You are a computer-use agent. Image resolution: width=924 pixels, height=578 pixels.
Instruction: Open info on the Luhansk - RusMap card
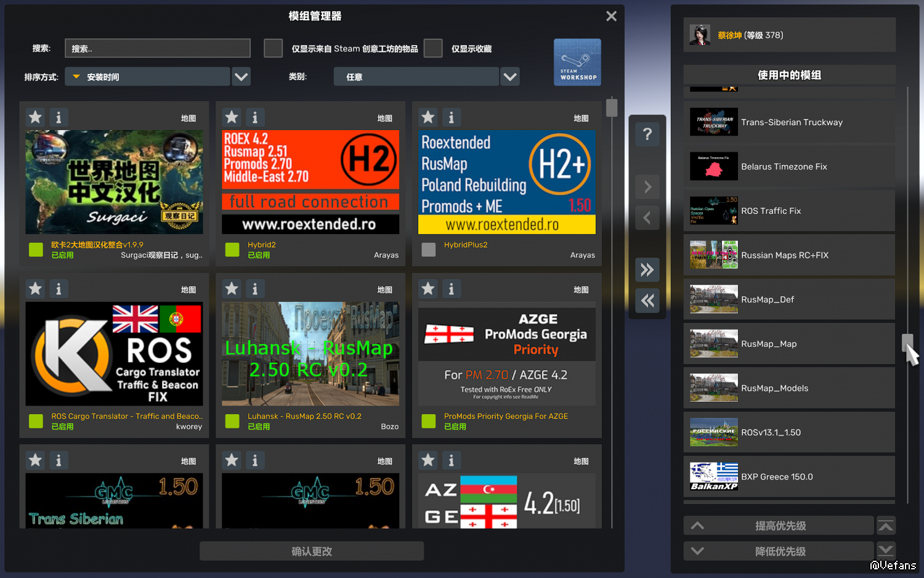255,288
